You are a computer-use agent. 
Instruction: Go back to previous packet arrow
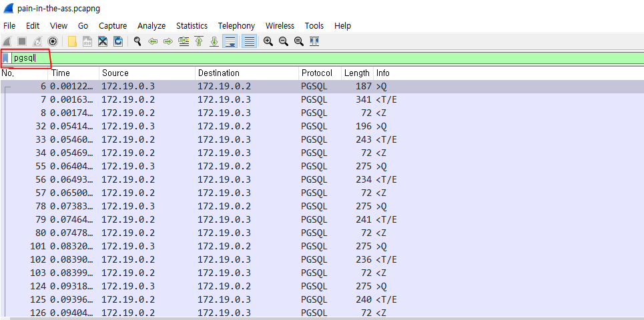coord(153,41)
